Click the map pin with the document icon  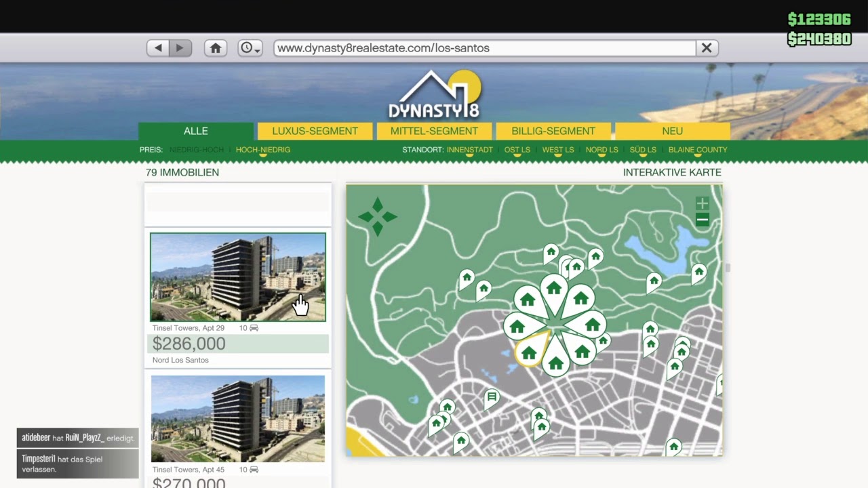coord(492,398)
